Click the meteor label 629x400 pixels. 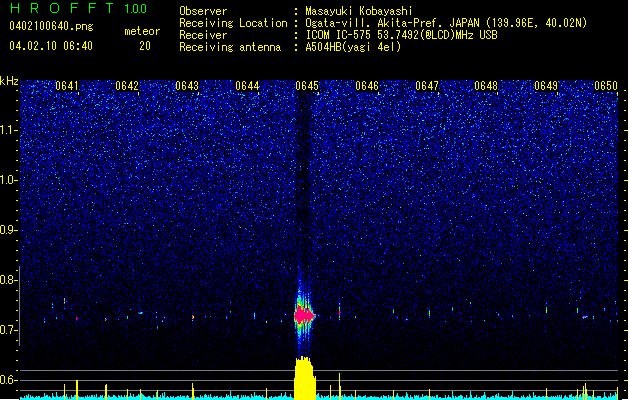142,31
